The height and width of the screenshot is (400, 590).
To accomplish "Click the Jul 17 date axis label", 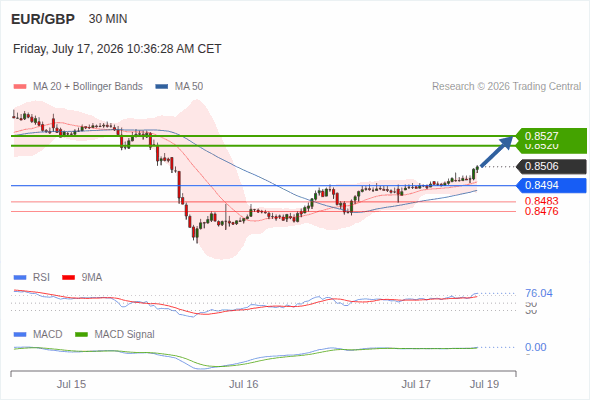I will [x=416, y=384].
